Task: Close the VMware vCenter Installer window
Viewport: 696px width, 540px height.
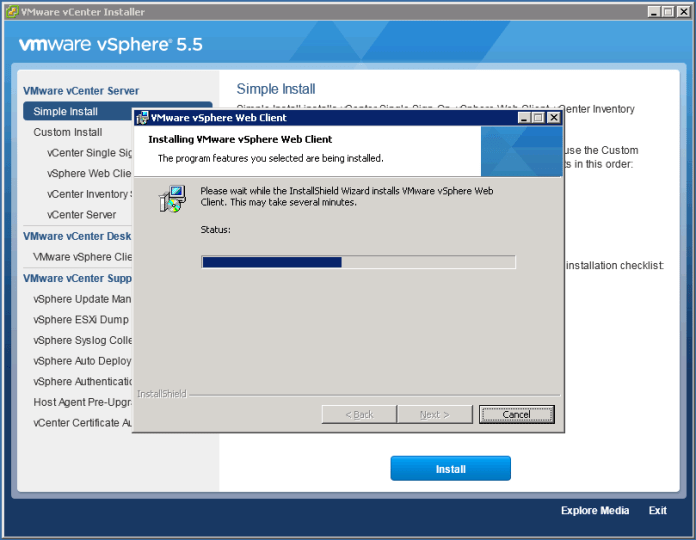Action: (685, 12)
